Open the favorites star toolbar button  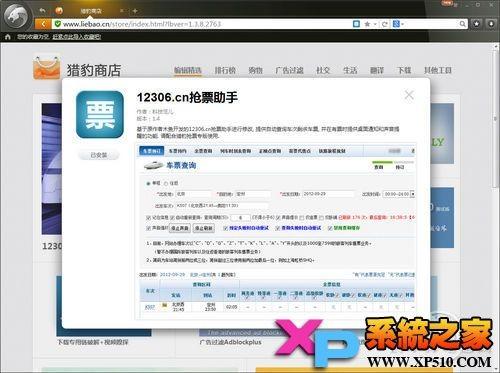pos(477,24)
